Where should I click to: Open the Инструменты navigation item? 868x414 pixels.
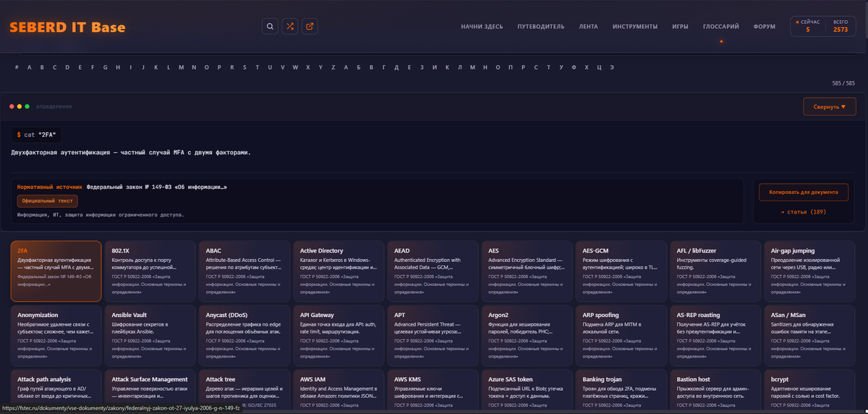(x=634, y=27)
